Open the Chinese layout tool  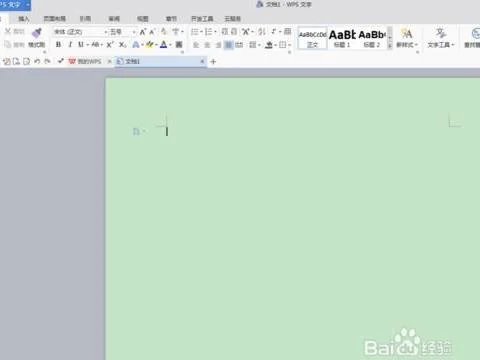[x=246, y=32]
